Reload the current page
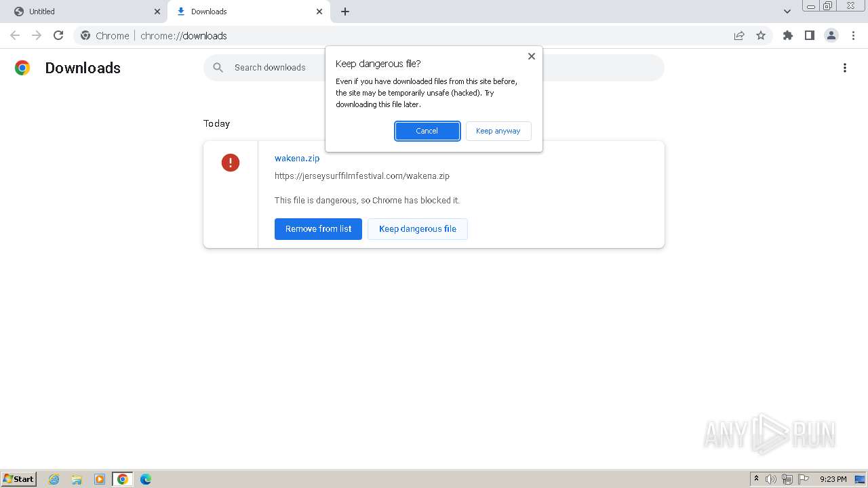Image resolution: width=868 pixels, height=488 pixels. click(58, 35)
